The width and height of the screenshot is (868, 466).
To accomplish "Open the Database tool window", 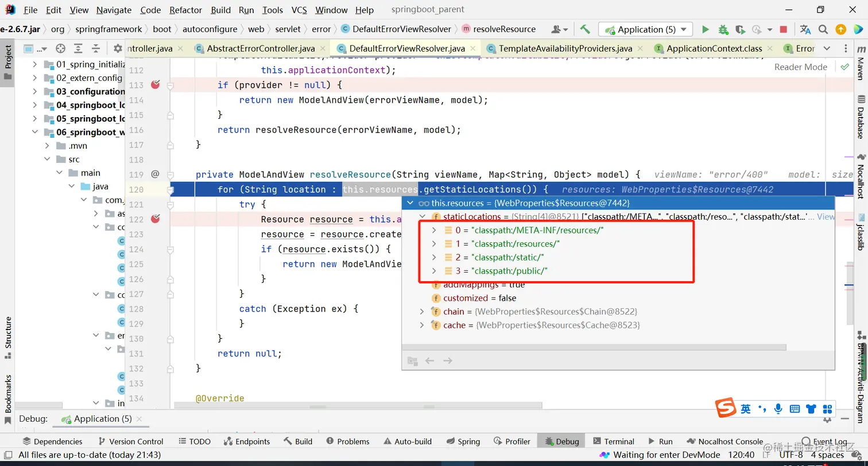I will tap(861, 118).
